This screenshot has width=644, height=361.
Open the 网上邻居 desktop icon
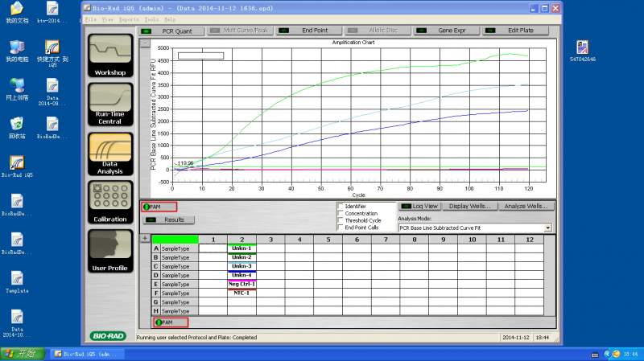click(x=17, y=89)
